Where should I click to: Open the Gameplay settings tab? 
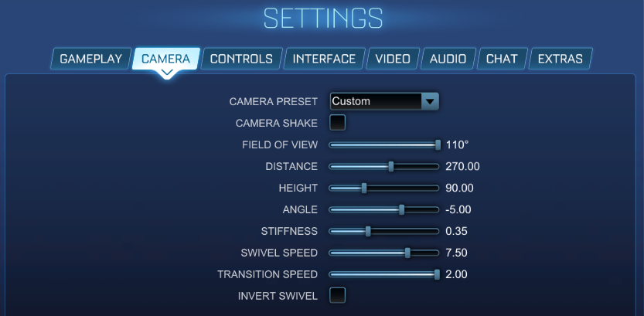[91, 59]
